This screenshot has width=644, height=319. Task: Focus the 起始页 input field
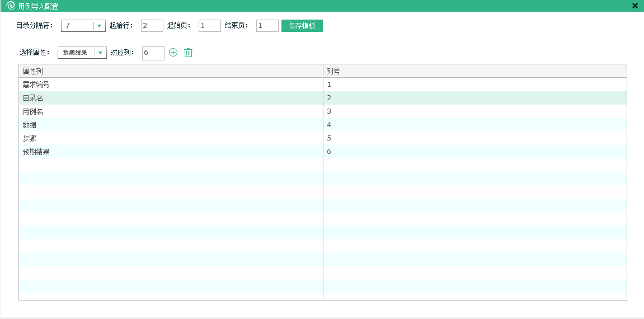point(210,26)
